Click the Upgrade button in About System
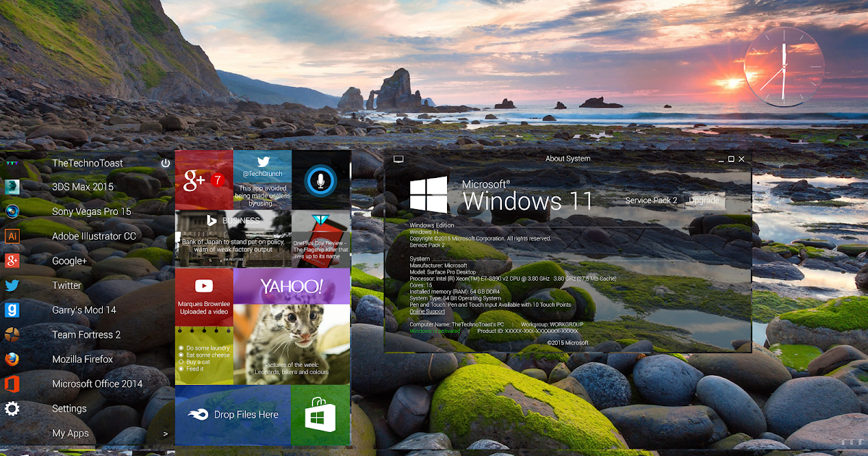Viewport: 868px width, 456px height. pyautogui.click(x=704, y=200)
